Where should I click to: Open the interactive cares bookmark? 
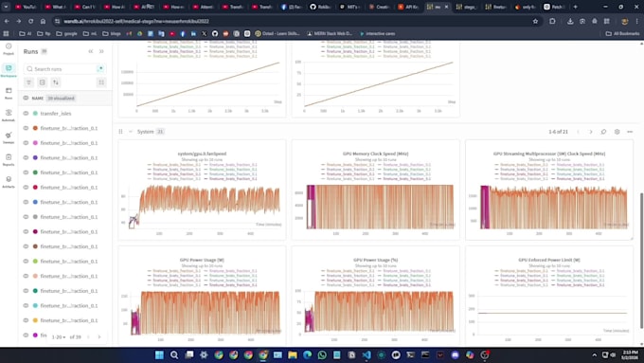point(377,33)
